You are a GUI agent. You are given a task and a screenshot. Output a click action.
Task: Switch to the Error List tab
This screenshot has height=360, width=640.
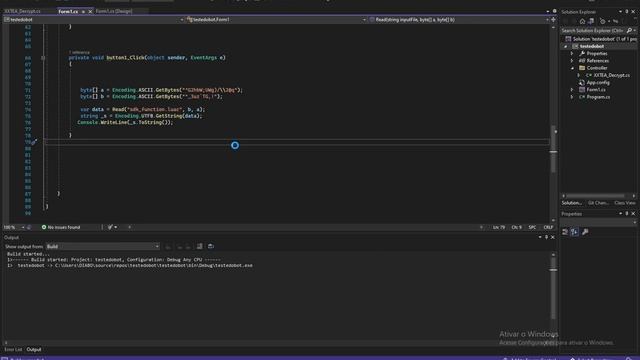[x=13, y=350]
